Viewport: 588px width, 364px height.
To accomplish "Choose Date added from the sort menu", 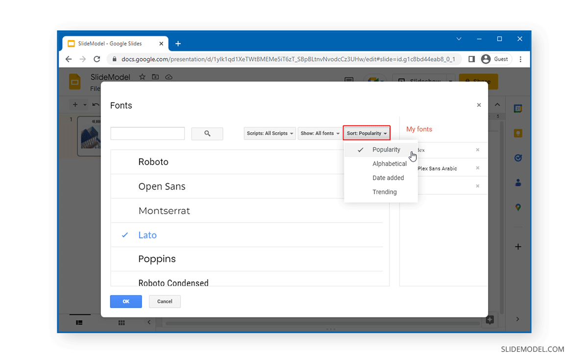I will 388,178.
